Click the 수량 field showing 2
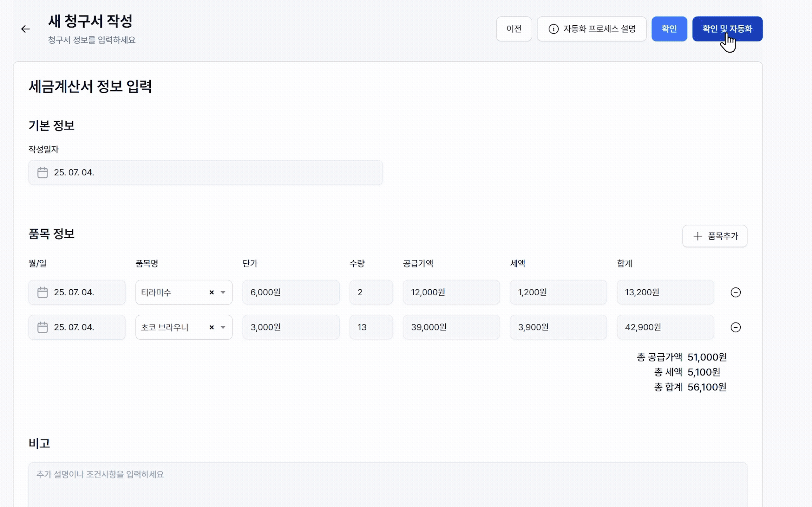 371,292
